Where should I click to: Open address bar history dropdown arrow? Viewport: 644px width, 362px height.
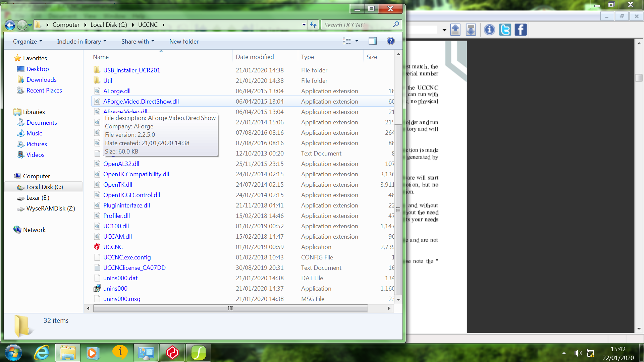click(x=304, y=25)
